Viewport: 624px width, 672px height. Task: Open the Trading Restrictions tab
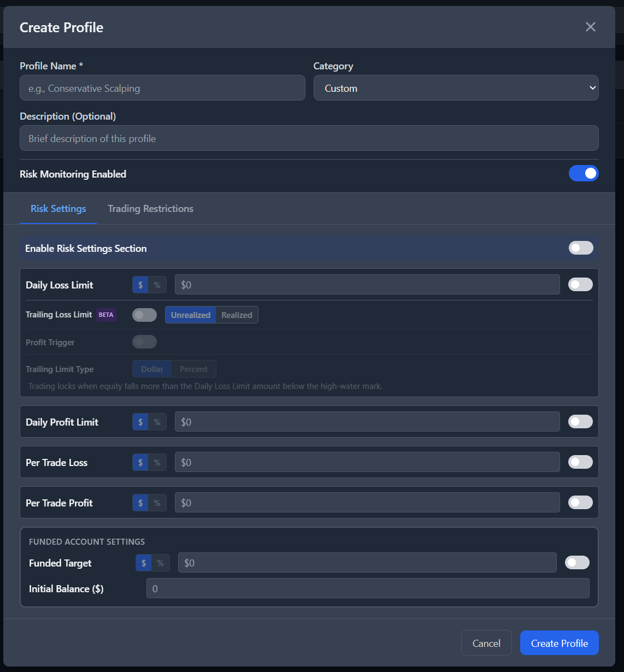tap(150, 209)
